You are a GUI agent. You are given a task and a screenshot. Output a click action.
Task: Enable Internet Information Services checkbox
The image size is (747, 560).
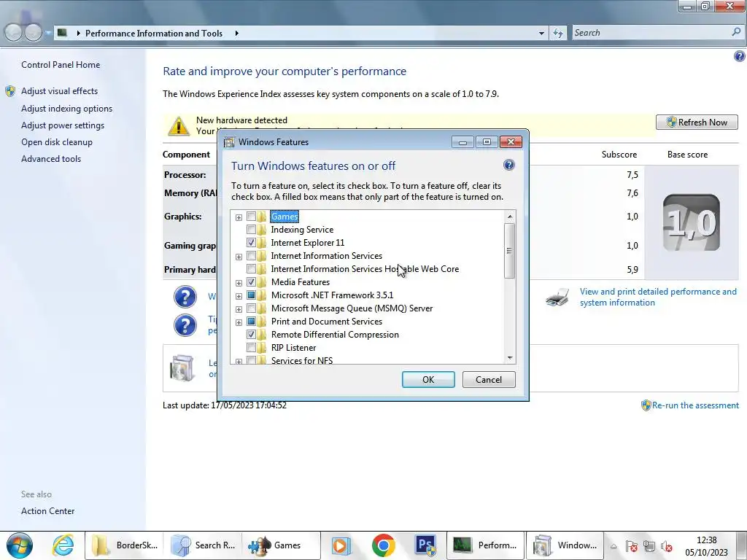[x=251, y=256]
